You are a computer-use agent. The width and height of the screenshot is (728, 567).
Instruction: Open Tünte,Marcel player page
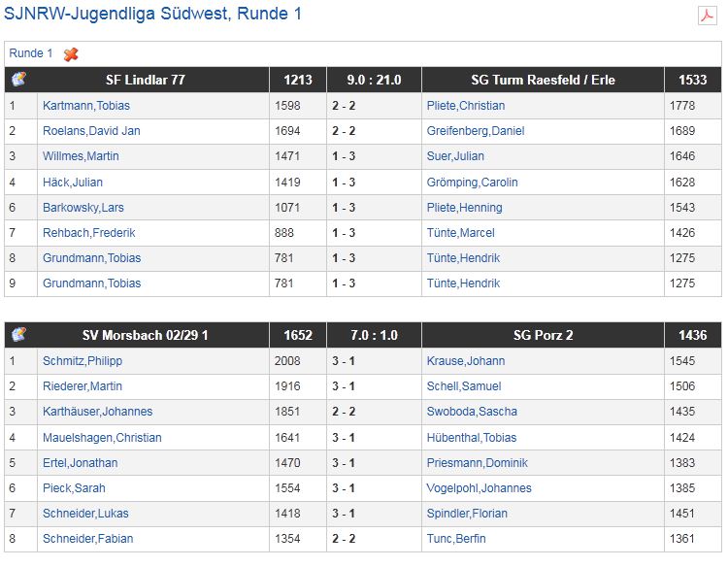460,232
